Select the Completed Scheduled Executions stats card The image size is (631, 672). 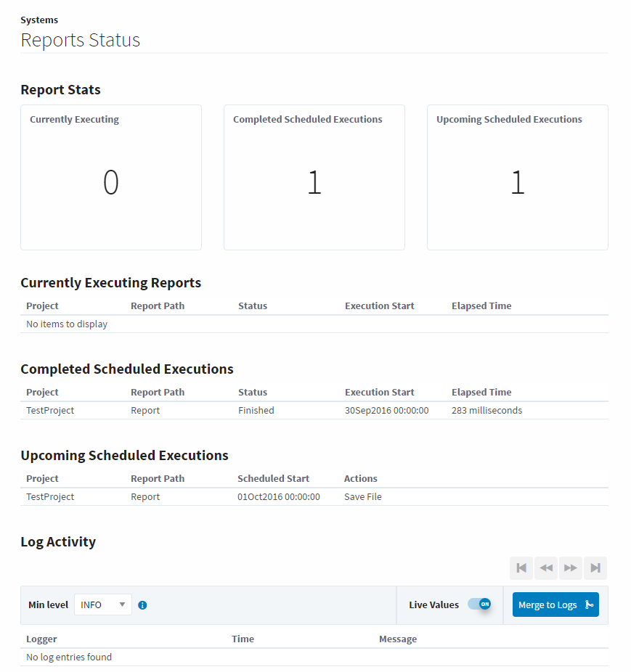314,178
